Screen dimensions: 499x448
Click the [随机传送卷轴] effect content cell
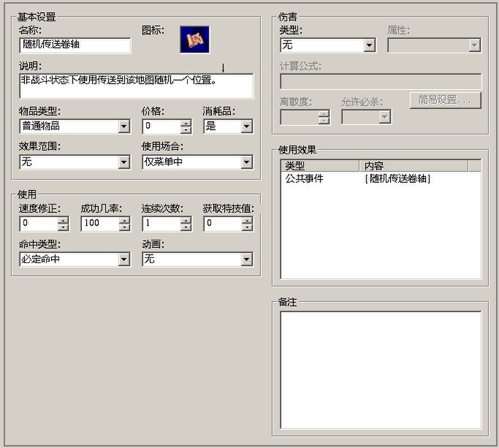click(x=398, y=179)
